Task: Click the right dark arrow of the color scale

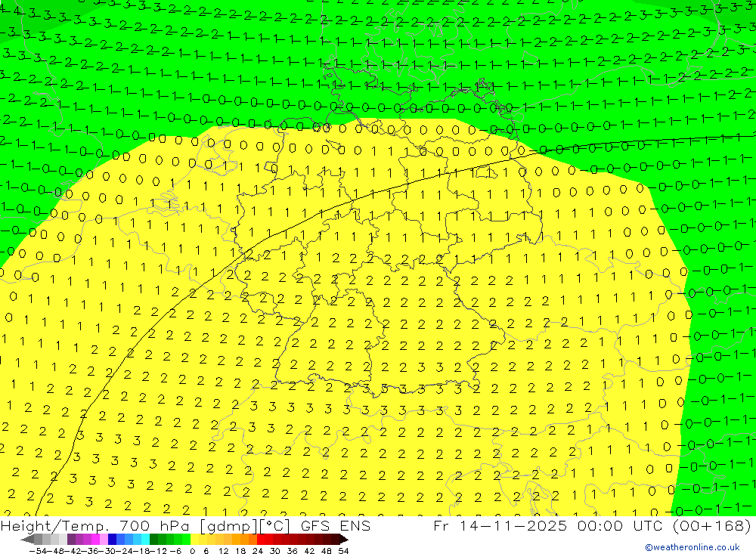Action: pyautogui.click(x=344, y=540)
